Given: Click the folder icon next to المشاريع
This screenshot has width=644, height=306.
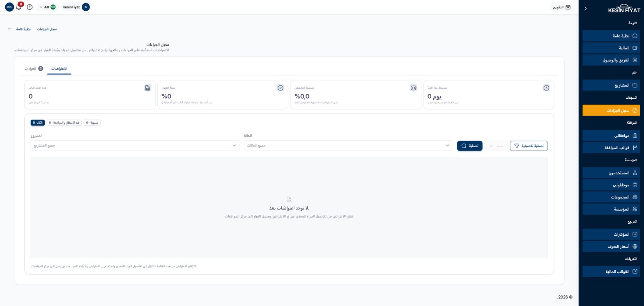Looking at the screenshot, I should [635, 85].
